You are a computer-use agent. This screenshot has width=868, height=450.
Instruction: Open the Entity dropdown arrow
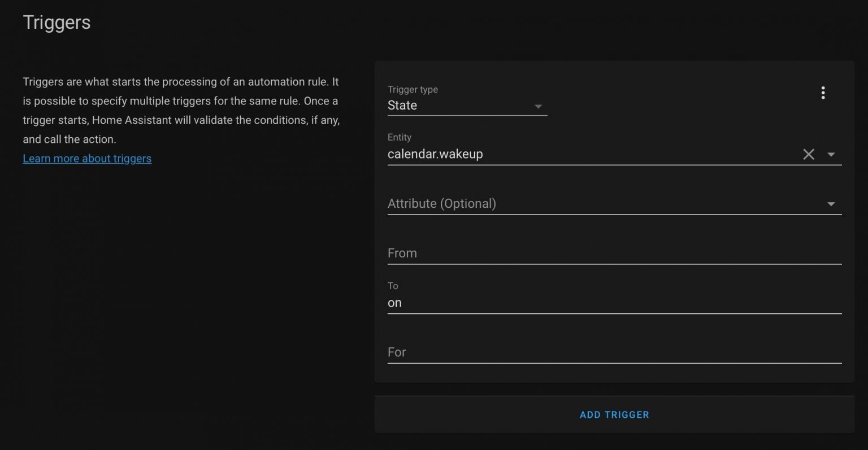[831, 154]
